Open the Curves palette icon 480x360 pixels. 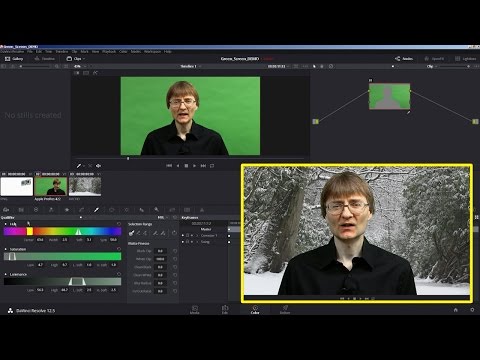click(x=81, y=210)
